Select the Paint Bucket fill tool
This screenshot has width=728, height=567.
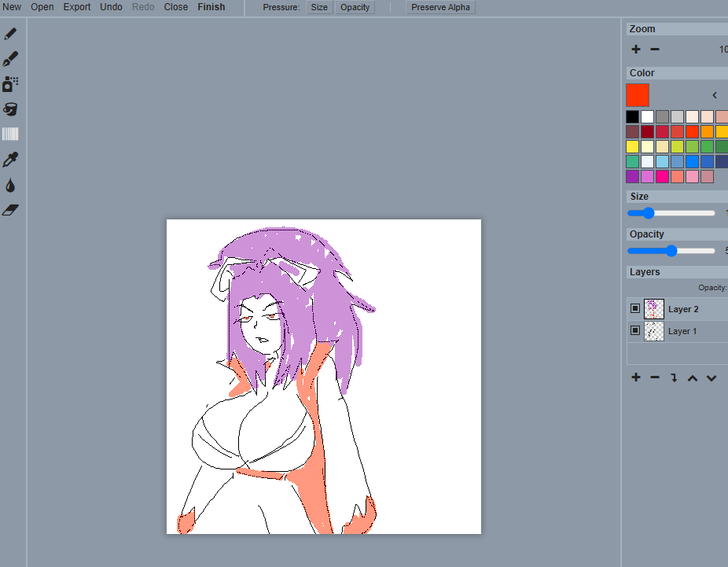[10, 109]
